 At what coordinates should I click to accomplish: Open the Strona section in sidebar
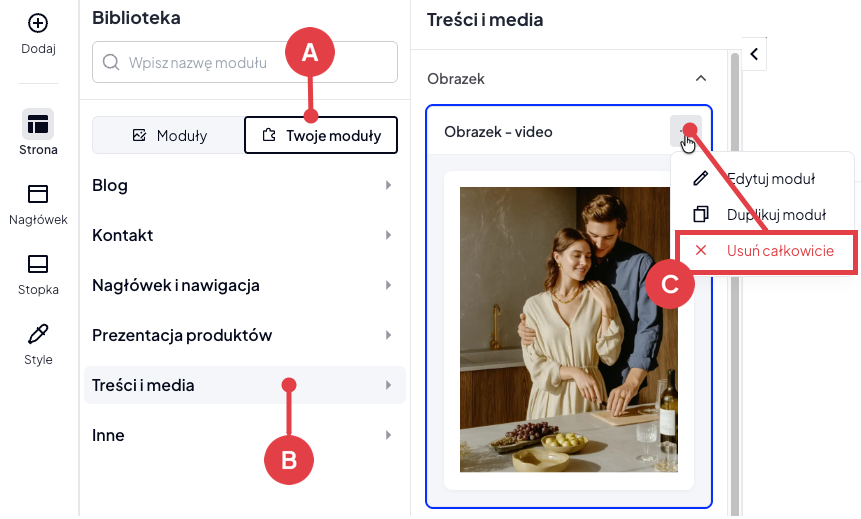pos(38,132)
